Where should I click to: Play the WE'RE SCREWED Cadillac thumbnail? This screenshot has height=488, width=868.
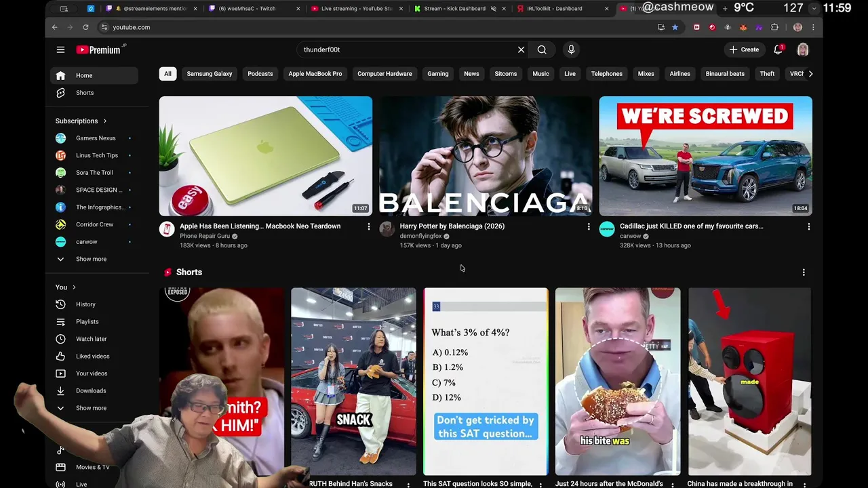(x=705, y=156)
